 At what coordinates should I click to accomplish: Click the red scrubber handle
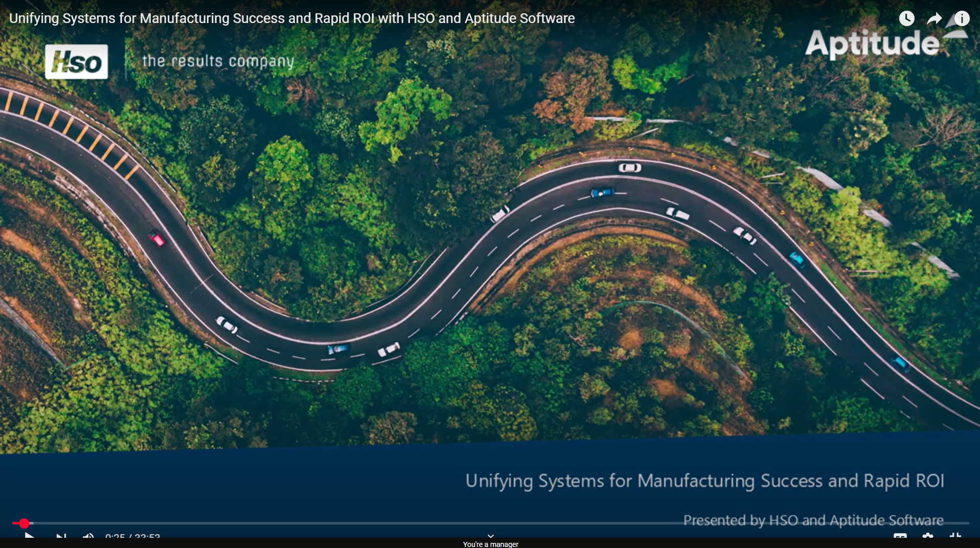coord(24,523)
